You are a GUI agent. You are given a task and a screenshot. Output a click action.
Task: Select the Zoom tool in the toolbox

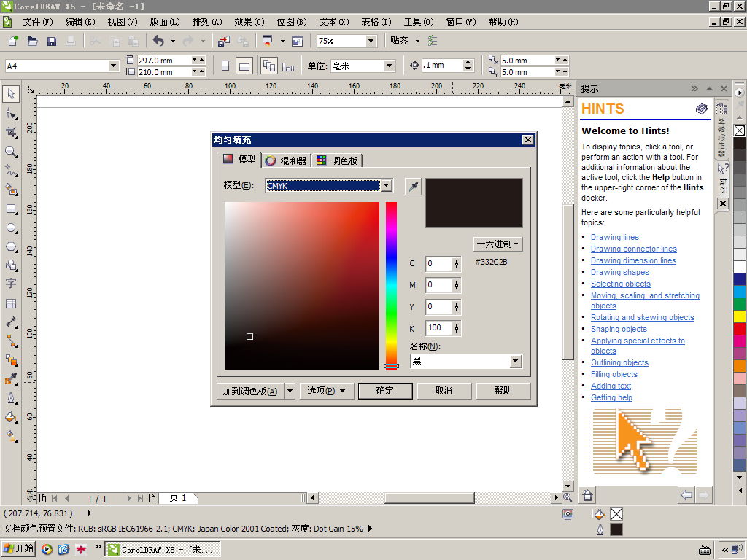[x=12, y=152]
